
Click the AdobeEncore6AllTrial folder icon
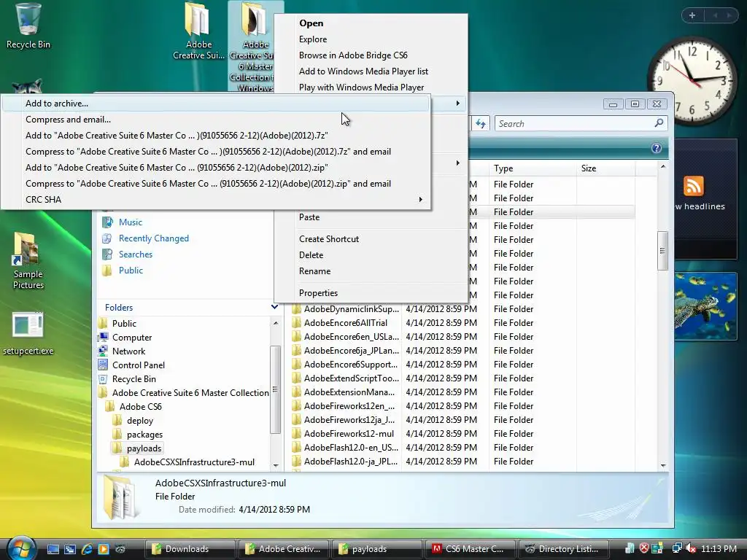(x=296, y=323)
